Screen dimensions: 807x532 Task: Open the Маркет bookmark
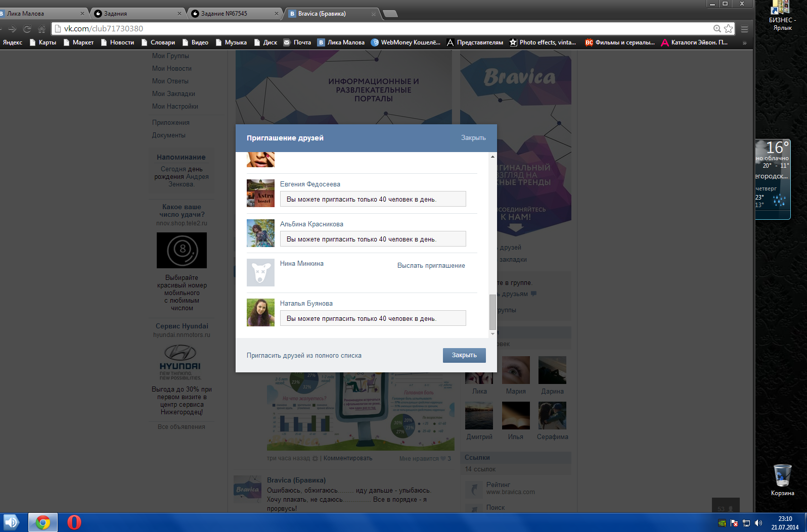pos(78,42)
